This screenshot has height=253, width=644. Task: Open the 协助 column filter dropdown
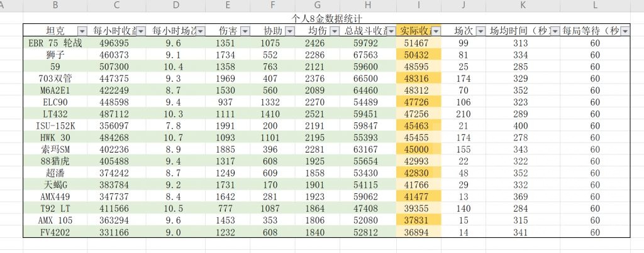click(289, 31)
